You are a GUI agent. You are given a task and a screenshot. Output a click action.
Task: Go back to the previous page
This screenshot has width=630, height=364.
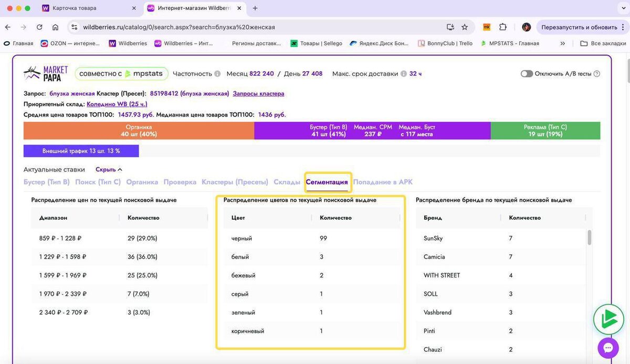tap(7, 27)
